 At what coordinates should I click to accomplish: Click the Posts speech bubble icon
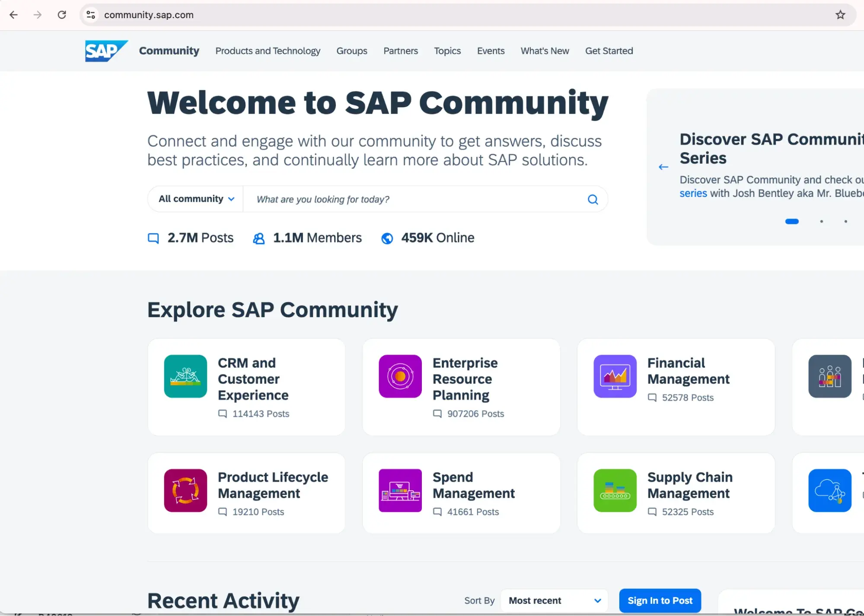click(153, 238)
